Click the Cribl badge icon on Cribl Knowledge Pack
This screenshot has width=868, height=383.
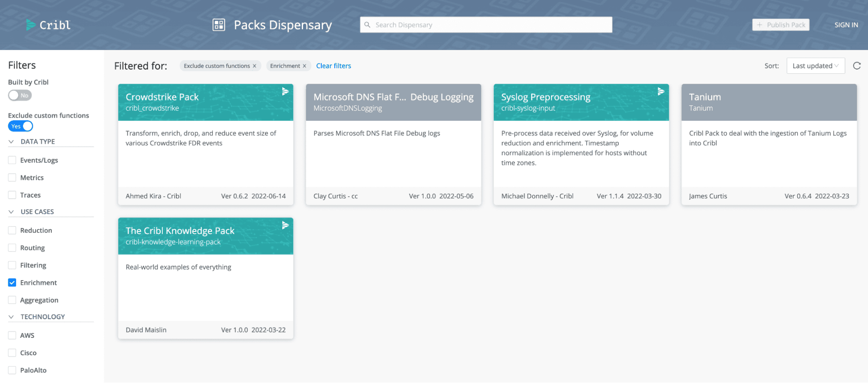(285, 225)
